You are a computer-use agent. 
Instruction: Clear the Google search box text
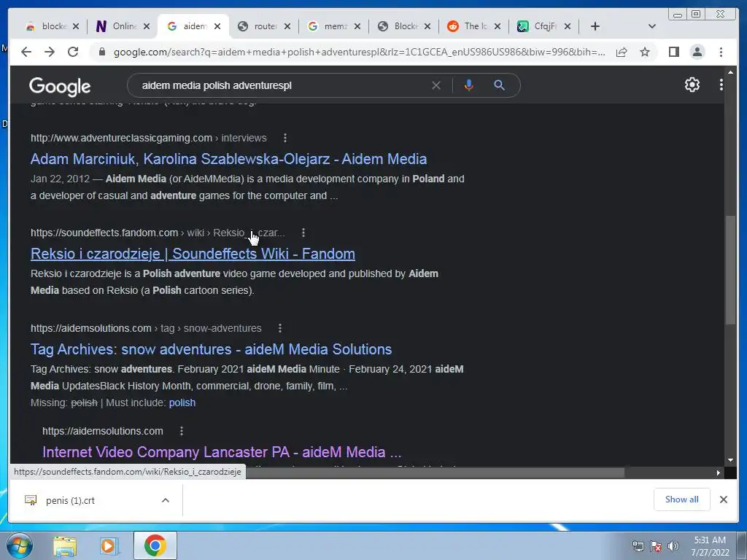point(436,86)
